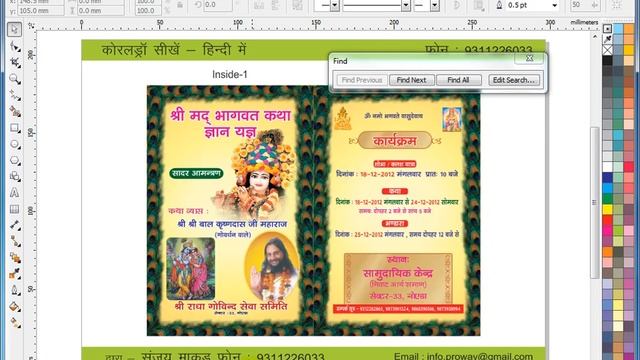Select the Inside-1 label text
Viewport: 640px width, 360px height.
click(x=230, y=75)
